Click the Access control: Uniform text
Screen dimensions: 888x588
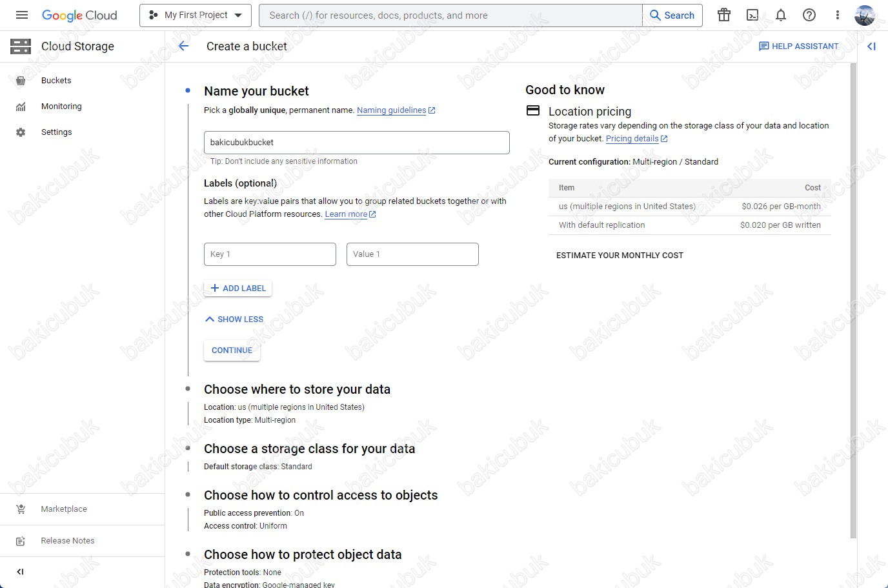click(245, 526)
